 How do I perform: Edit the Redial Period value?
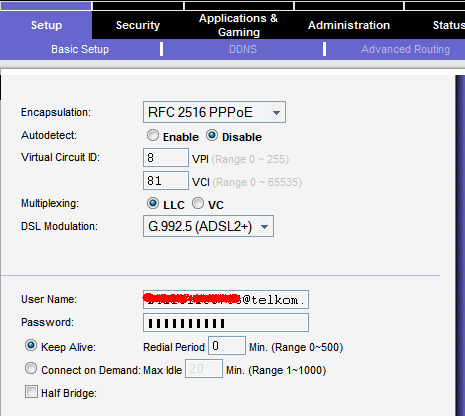pos(227,346)
